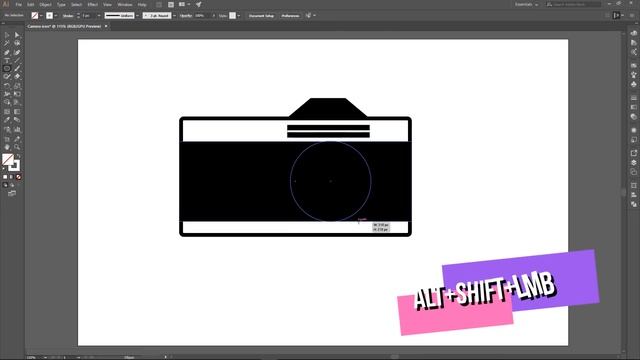640x360 pixels.
Task: Select the Lasso tool
Action: (17, 43)
